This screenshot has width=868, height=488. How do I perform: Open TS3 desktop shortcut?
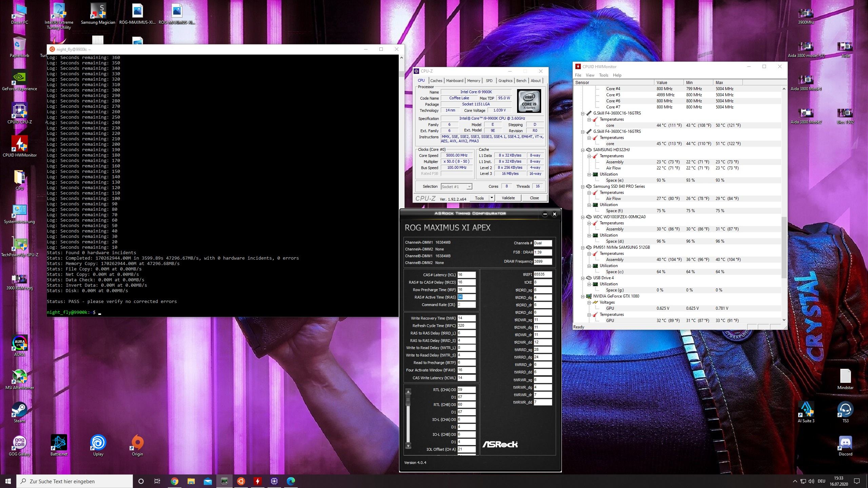pos(845,413)
